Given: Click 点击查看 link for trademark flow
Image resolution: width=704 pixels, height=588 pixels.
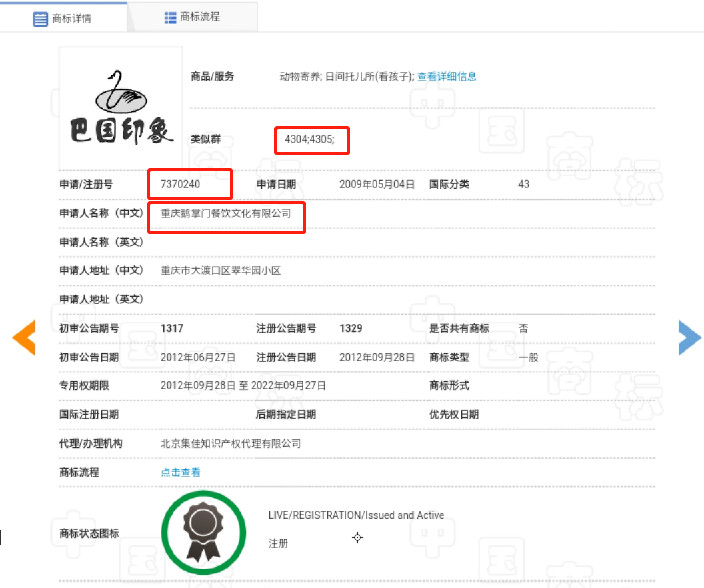Looking at the screenshot, I should (x=180, y=472).
